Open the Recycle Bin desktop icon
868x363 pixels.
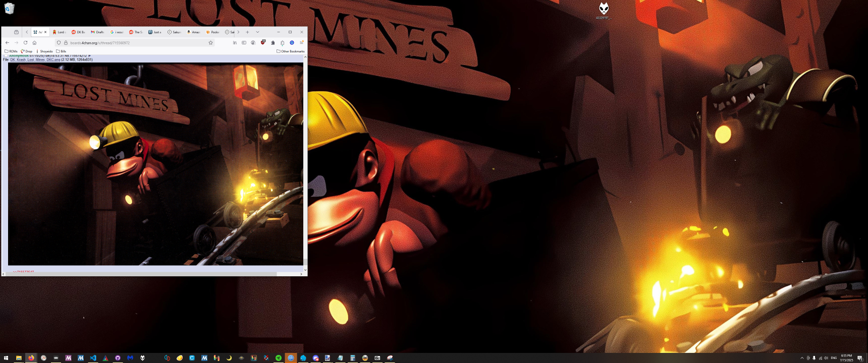(9, 8)
